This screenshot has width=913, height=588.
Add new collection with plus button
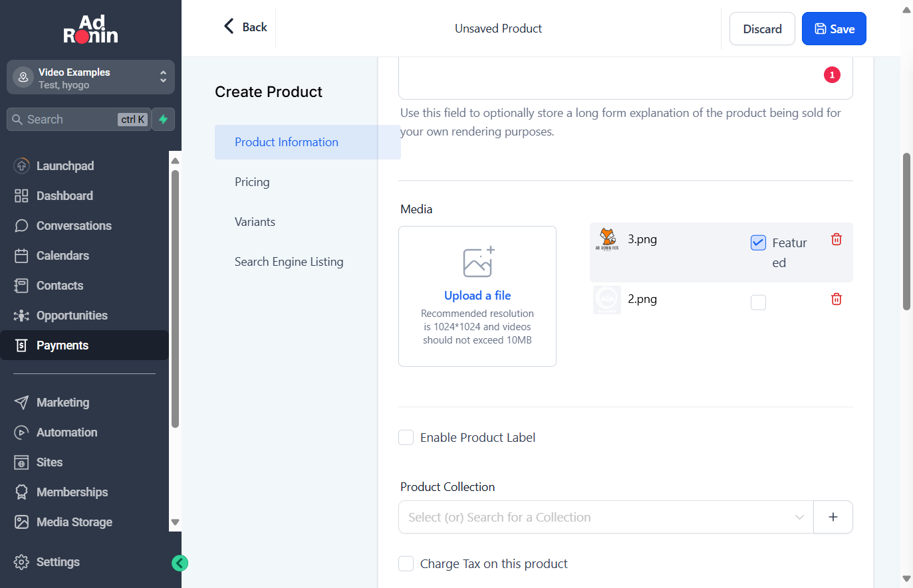tap(833, 517)
